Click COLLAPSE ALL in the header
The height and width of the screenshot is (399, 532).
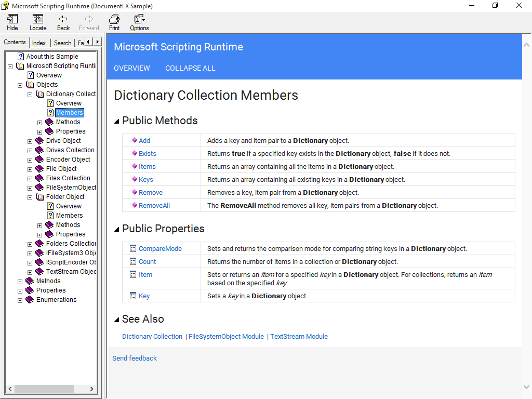[x=190, y=68]
